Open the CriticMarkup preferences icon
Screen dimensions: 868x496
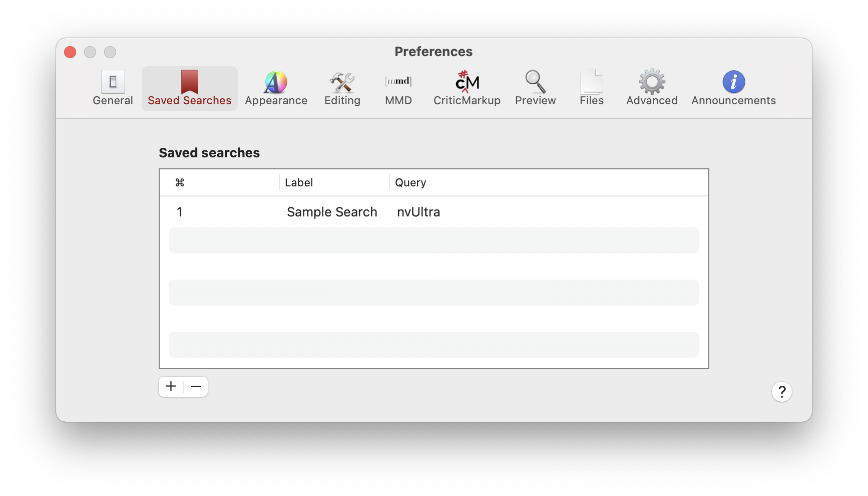pyautogui.click(x=467, y=82)
